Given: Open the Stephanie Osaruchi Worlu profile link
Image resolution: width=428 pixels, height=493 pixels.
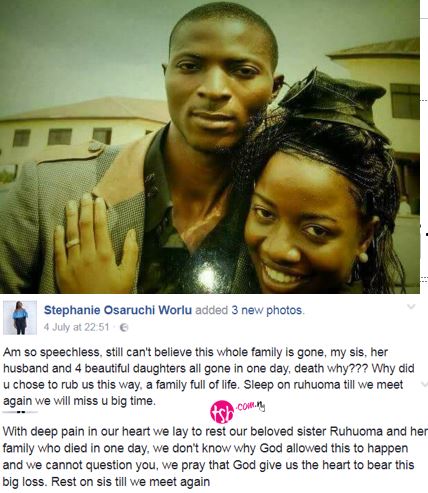Looking at the screenshot, I should click(118, 310).
